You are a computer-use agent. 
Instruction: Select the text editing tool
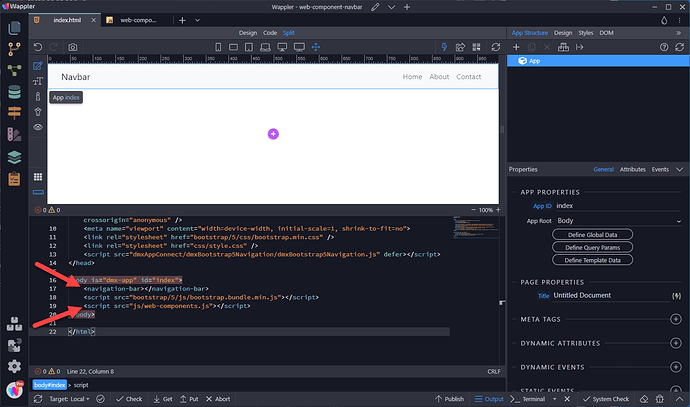tap(38, 81)
